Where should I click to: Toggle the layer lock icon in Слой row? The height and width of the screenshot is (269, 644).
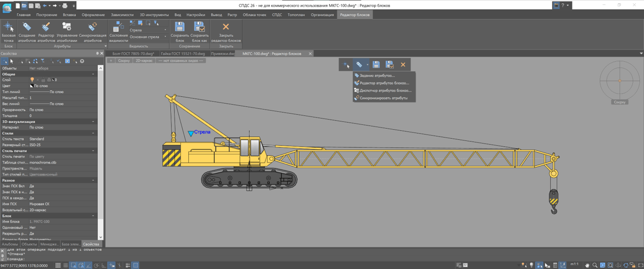pos(43,80)
